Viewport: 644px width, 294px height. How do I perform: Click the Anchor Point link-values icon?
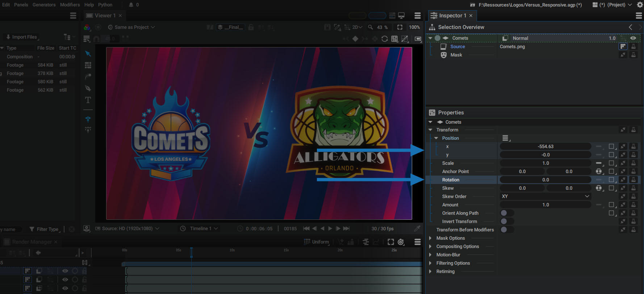click(x=599, y=171)
